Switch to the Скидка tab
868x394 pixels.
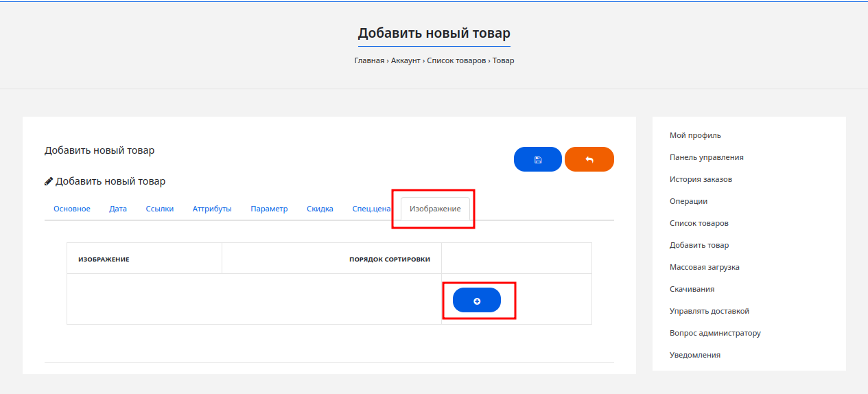coord(320,209)
